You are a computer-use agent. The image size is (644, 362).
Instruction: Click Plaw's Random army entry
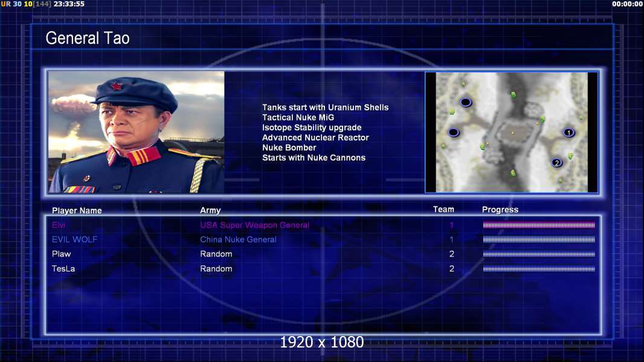tap(216, 254)
